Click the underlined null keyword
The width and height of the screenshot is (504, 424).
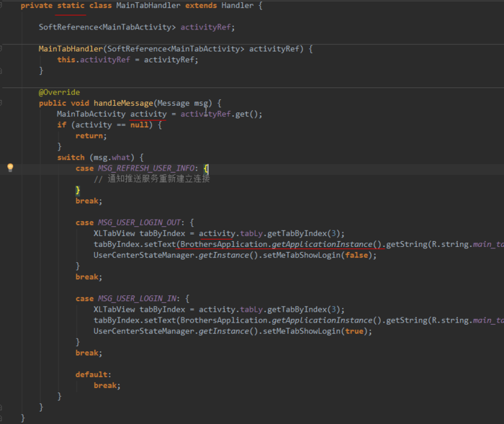coord(139,125)
